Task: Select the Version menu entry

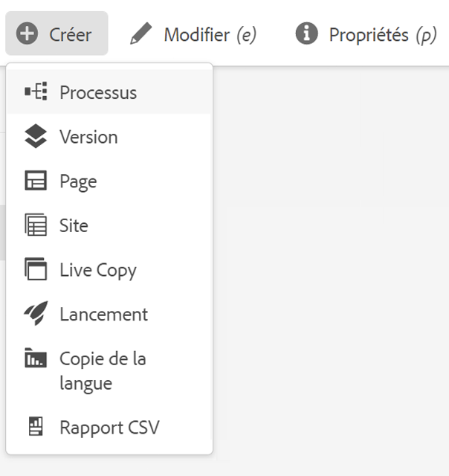Action: 88,137
